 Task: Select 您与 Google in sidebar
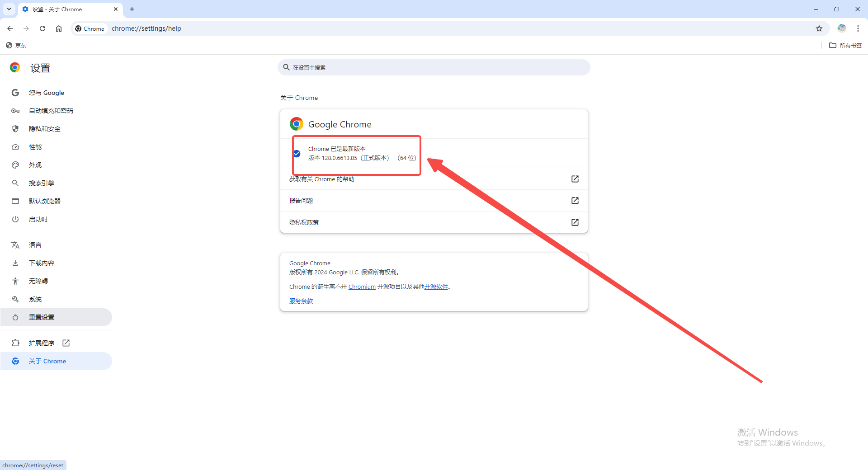(x=57, y=93)
